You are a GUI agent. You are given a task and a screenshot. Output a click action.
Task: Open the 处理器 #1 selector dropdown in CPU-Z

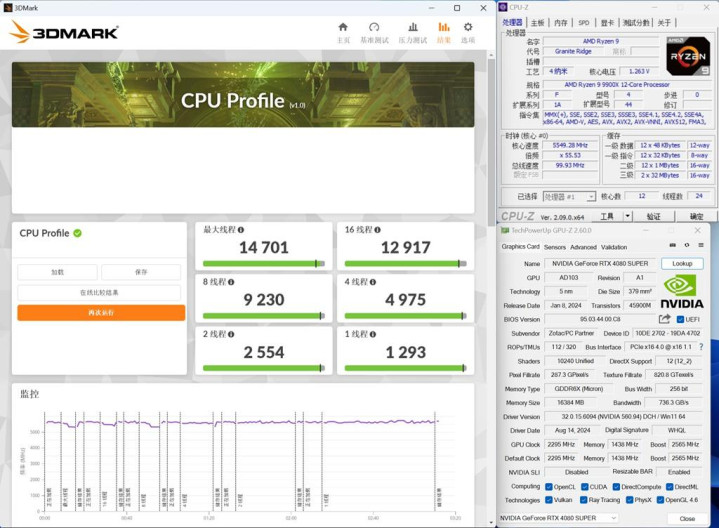pyautogui.click(x=569, y=197)
